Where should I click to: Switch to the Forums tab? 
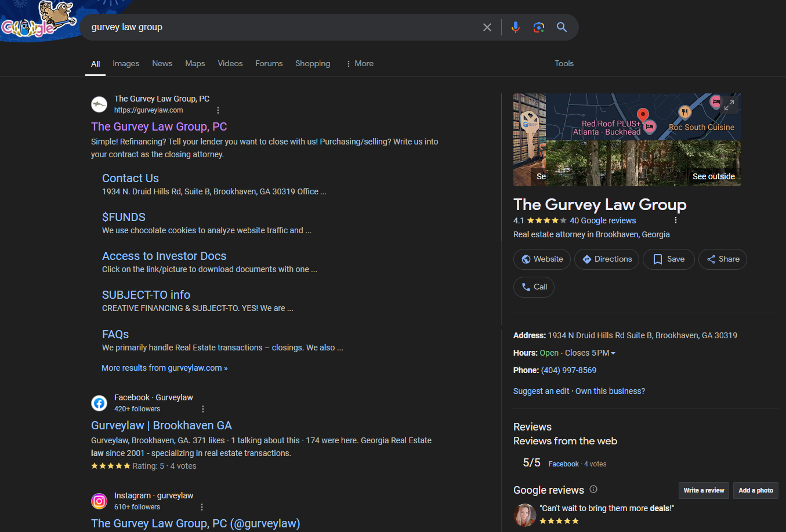269,64
